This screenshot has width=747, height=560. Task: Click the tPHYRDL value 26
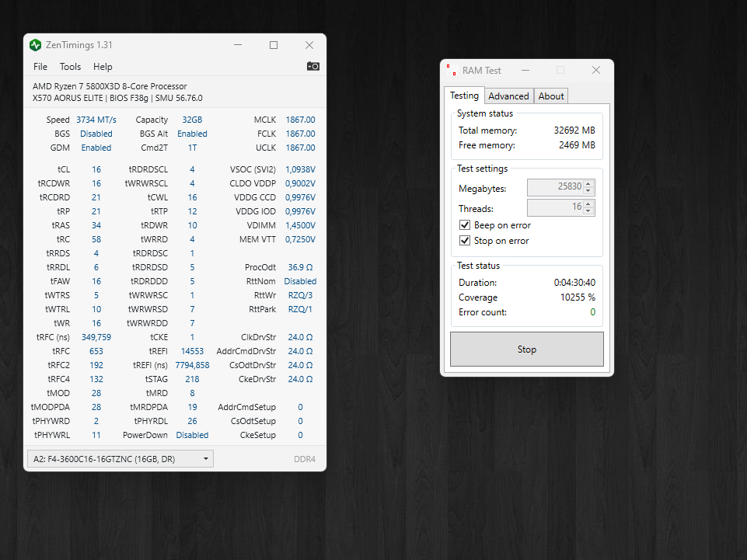pos(192,421)
